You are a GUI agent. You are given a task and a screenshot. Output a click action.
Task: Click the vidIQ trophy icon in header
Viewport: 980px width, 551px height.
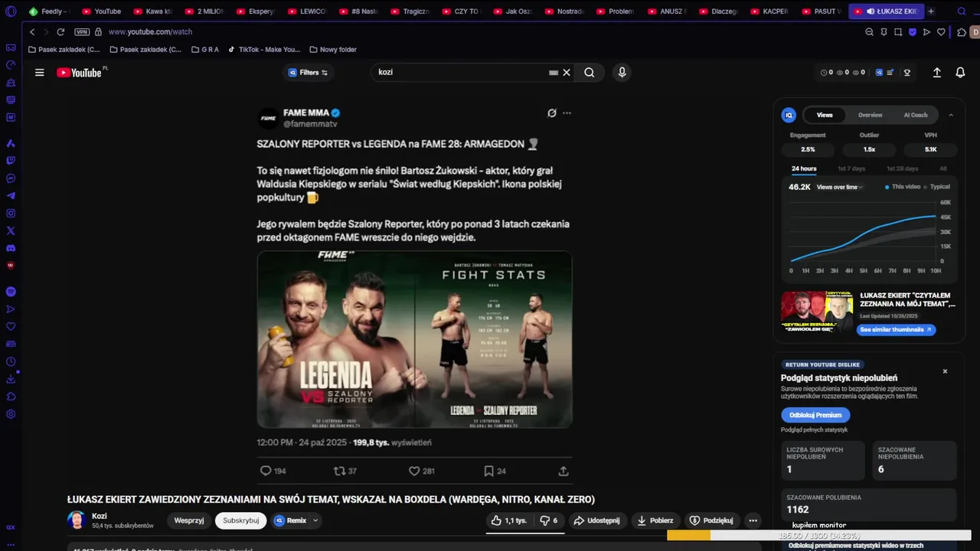tap(907, 73)
